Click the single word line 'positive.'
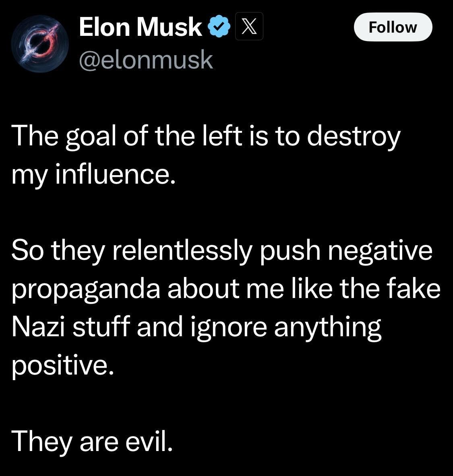The width and height of the screenshot is (453, 476). click(63, 365)
